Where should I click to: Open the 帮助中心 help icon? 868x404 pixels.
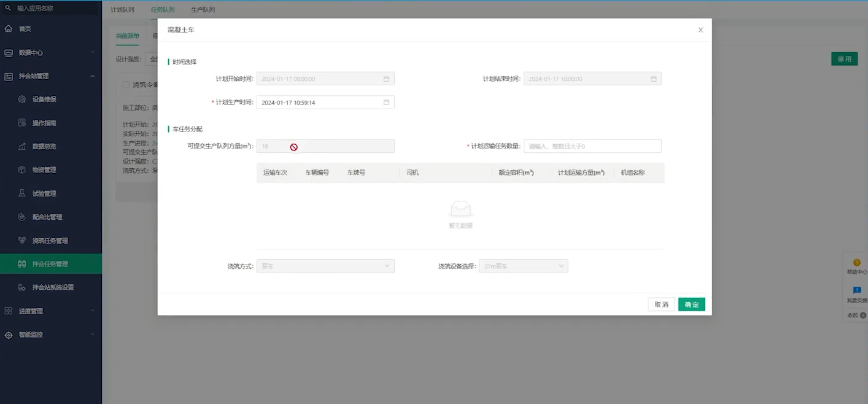tap(857, 263)
